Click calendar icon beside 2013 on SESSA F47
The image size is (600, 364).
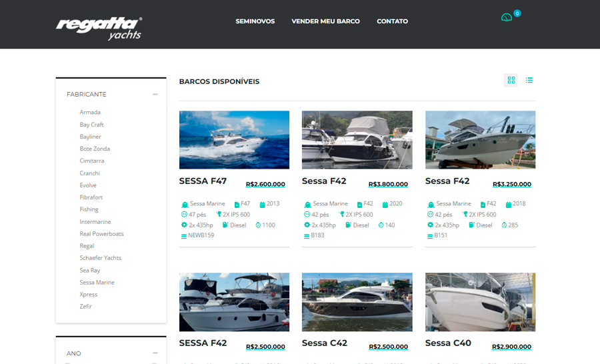pos(262,205)
